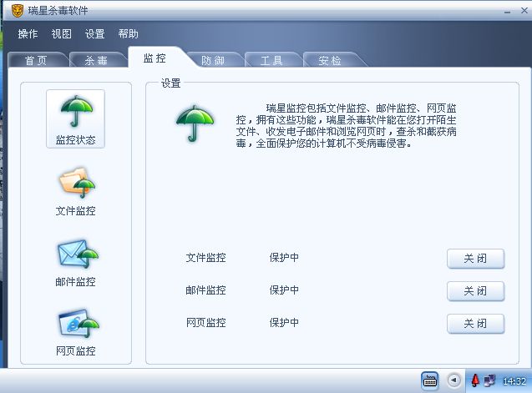Screen dimensions: 532x393
Task: Minimize the 瑞星杀毒软件 window
Action: tap(507, 11)
